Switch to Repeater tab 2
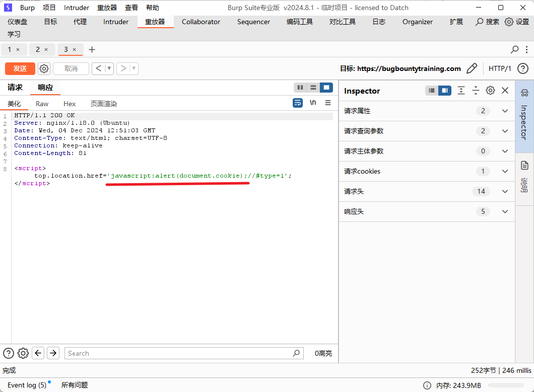This screenshot has width=534, height=392. 38,50
